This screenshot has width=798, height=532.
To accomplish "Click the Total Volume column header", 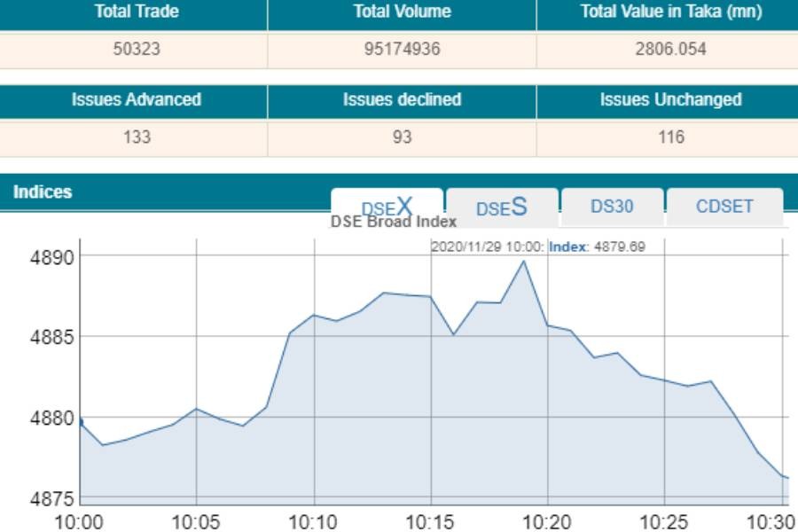I will 402,12.
